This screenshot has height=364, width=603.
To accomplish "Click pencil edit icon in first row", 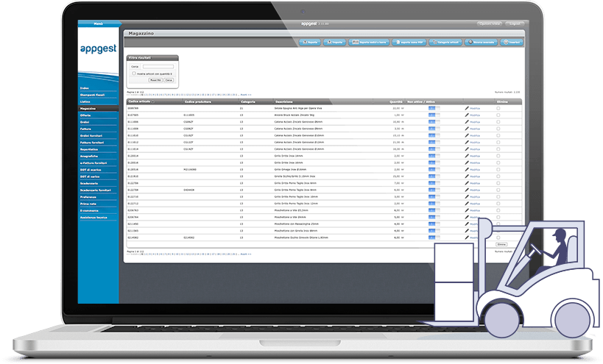I will point(467,108).
